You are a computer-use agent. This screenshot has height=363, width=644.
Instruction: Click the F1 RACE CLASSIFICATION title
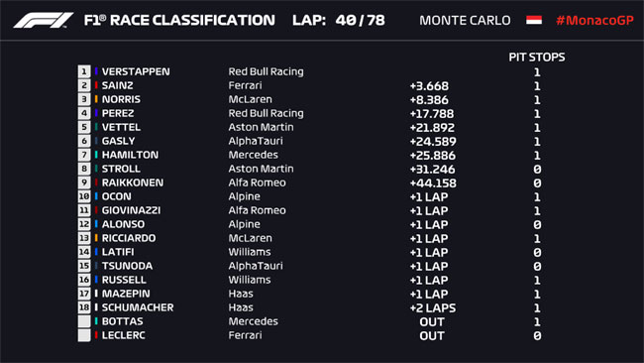179,20
